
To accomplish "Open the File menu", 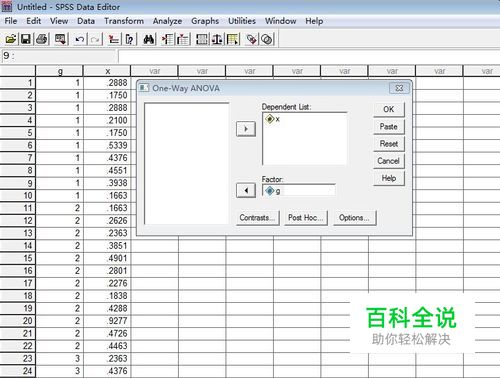I will click(x=11, y=21).
